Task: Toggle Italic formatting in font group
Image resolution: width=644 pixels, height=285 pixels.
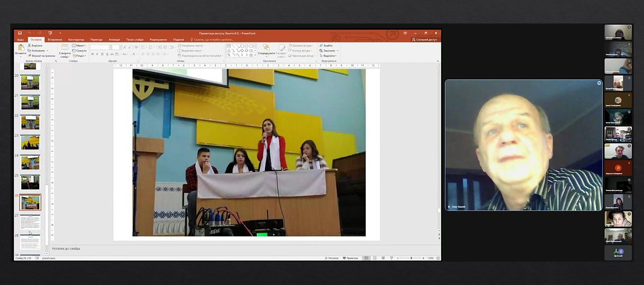Action: [97, 54]
